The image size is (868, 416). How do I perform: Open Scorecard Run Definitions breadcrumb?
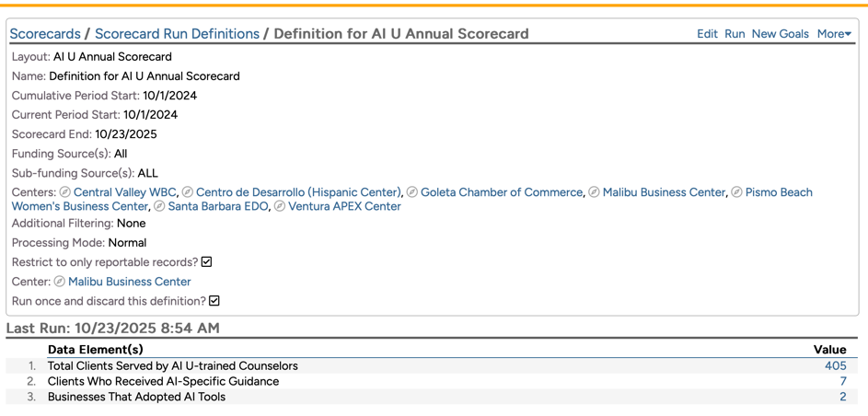(x=177, y=34)
